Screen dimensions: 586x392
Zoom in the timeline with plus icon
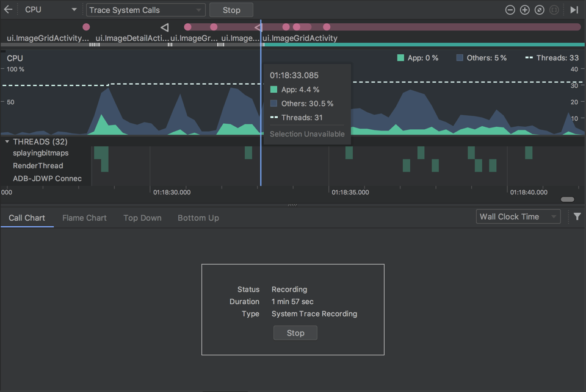[x=525, y=10]
